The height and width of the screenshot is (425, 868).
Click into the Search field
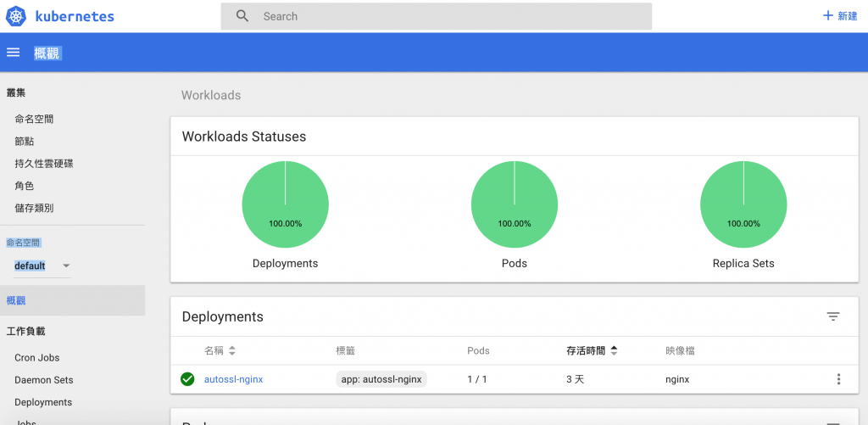[x=437, y=16]
